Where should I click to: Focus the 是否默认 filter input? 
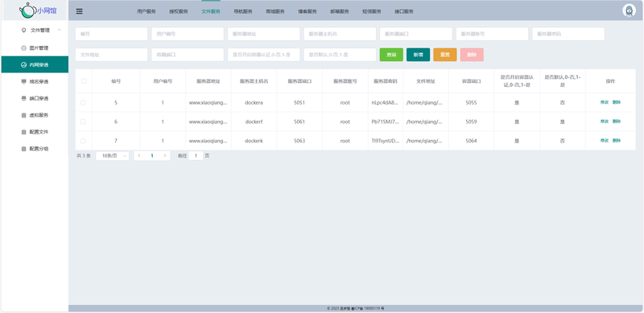(x=340, y=55)
